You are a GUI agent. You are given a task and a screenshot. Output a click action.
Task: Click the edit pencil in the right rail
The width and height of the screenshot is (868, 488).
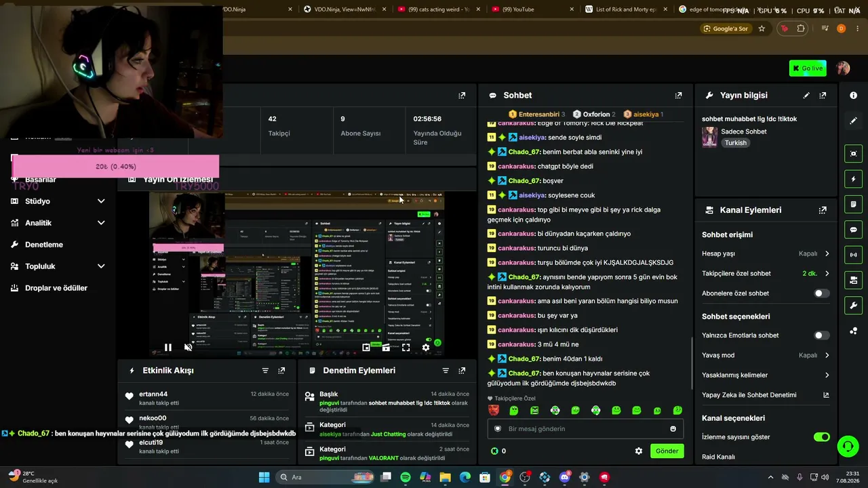click(853, 121)
